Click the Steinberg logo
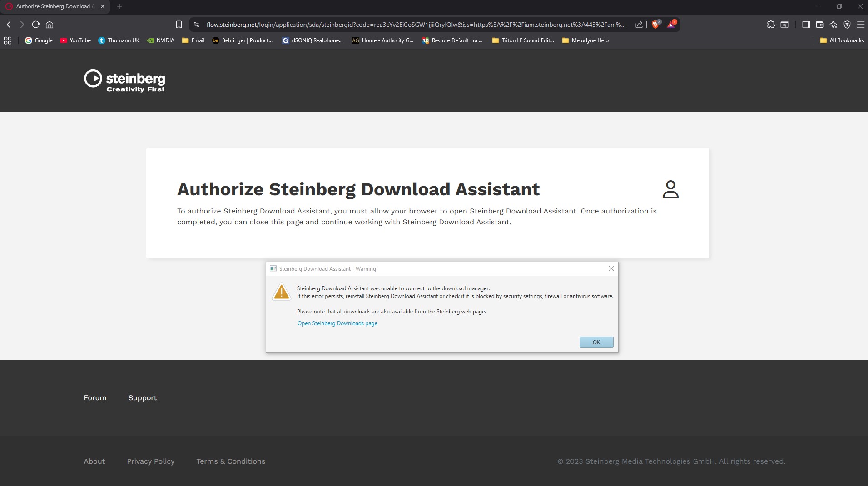 [124, 81]
